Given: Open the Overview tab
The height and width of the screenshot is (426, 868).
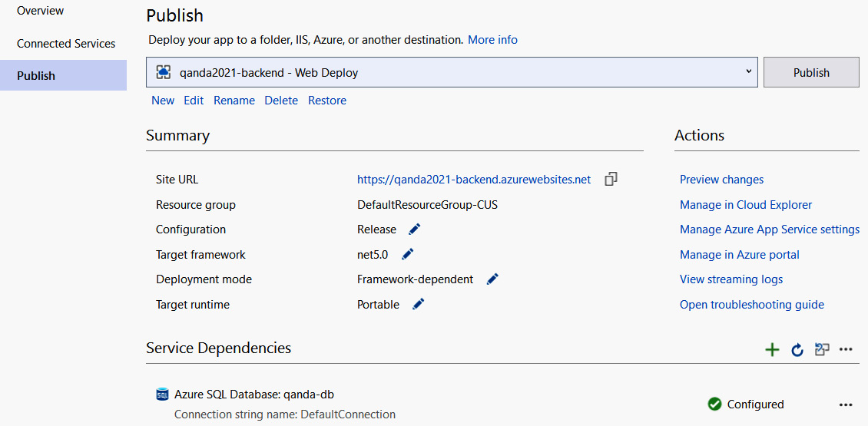Looking at the screenshot, I should (41, 11).
